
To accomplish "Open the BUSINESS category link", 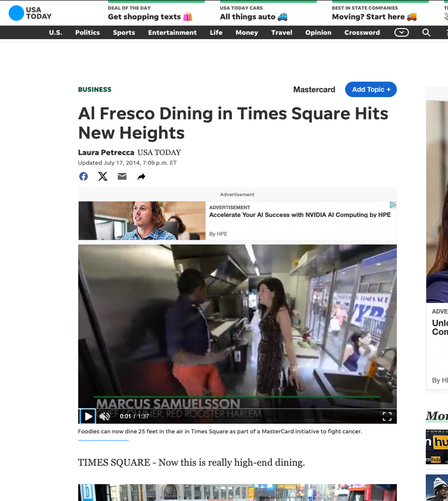I will pos(95,89).
